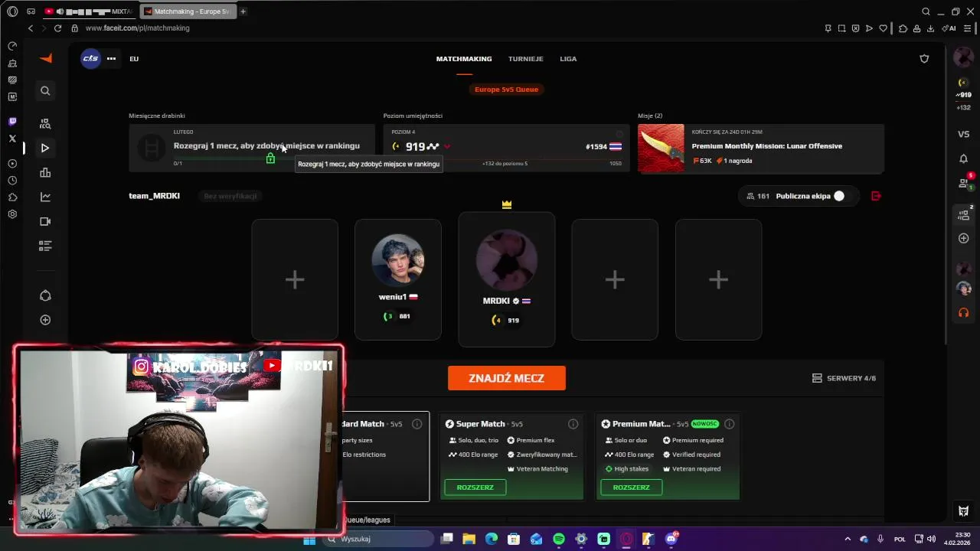Select the EU region label
Image resolution: width=980 pixels, height=551 pixels.
pyautogui.click(x=134, y=59)
